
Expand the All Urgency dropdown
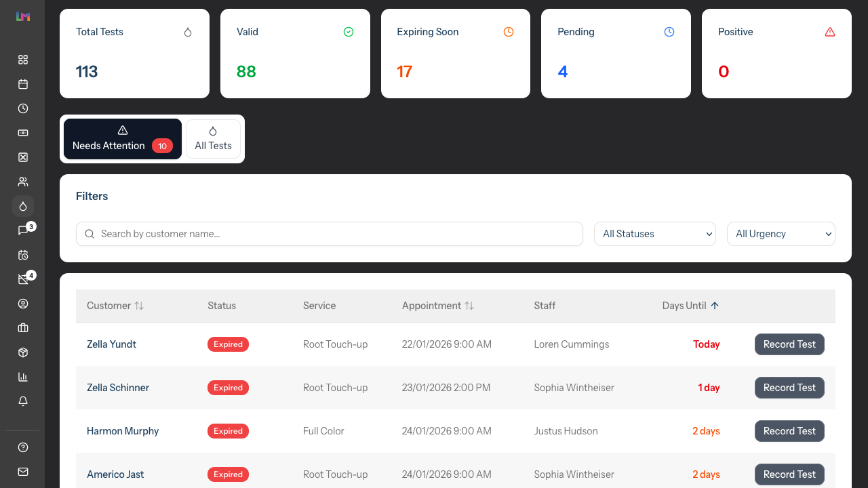[781, 234]
